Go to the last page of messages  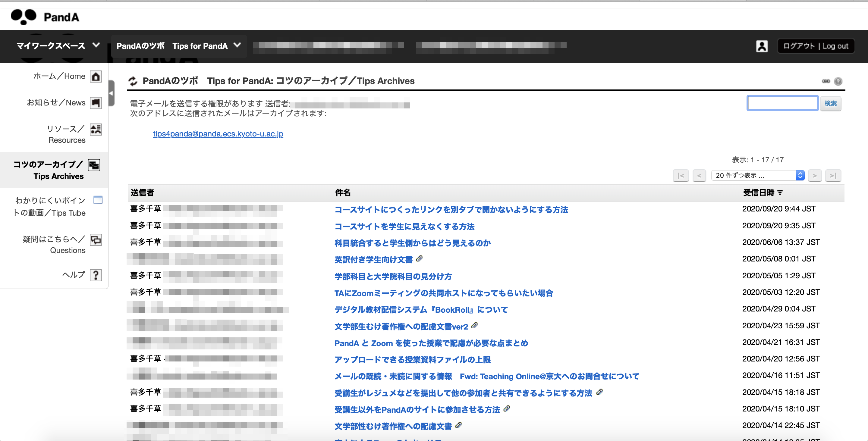pos(833,176)
